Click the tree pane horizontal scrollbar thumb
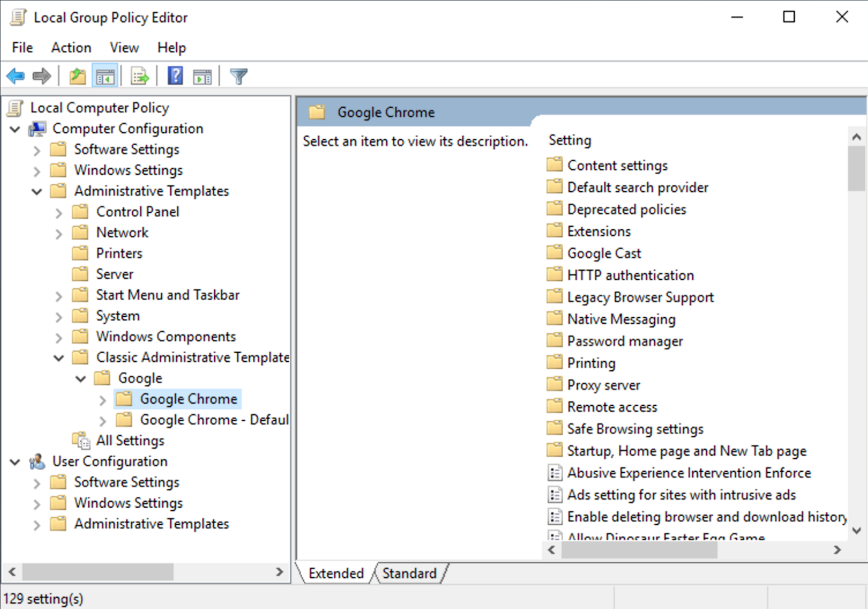This screenshot has width=868, height=609. click(98, 572)
